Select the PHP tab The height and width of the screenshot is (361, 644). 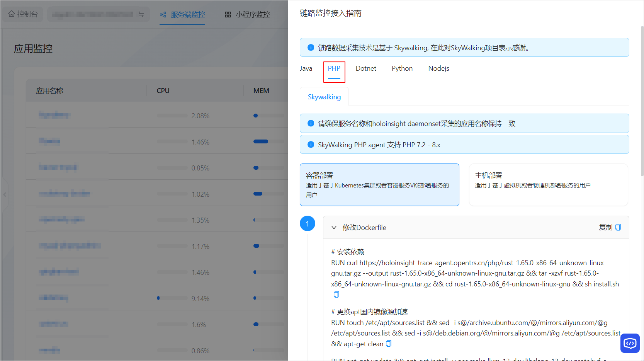click(334, 68)
